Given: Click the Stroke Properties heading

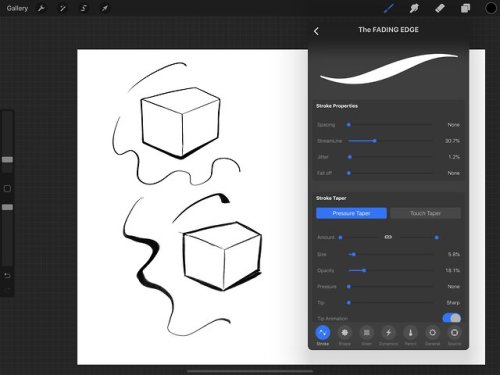Looking at the screenshot, I should click(337, 106).
